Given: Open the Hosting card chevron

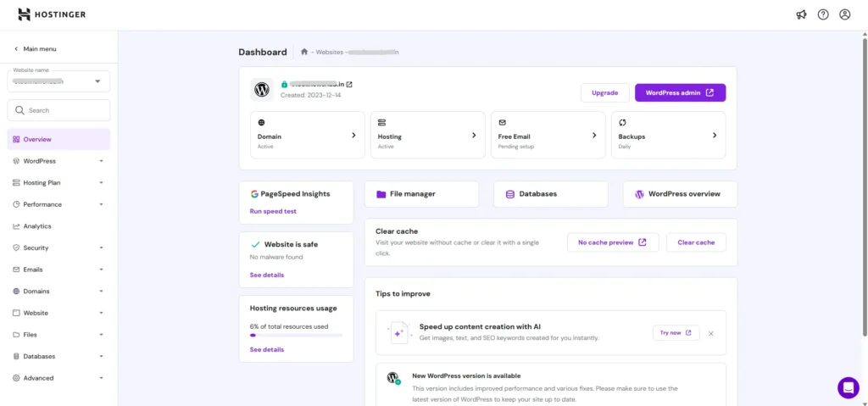Looking at the screenshot, I should pyautogui.click(x=474, y=135).
